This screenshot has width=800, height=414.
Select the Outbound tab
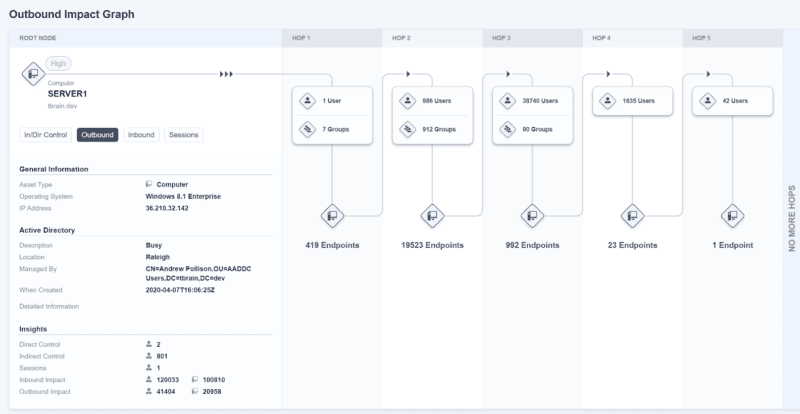pyautogui.click(x=97, y=135)
